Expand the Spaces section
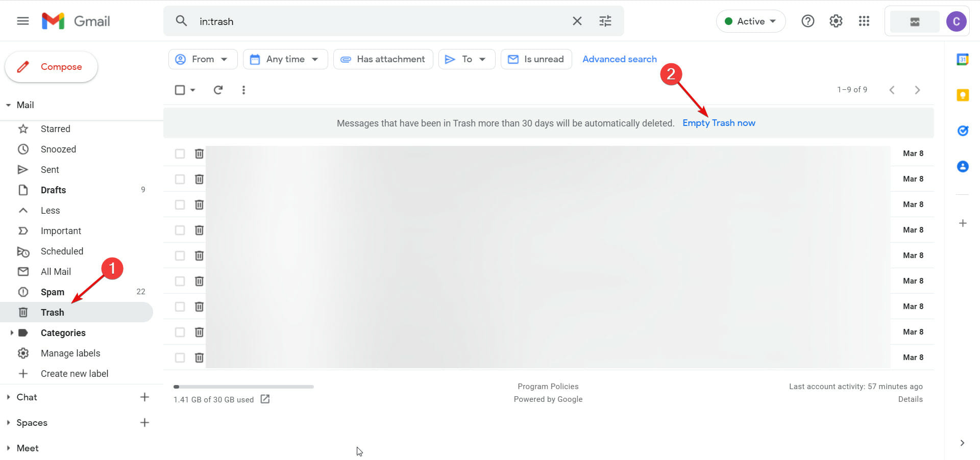This screenshot has width=980, height=460. pos(8,422)
